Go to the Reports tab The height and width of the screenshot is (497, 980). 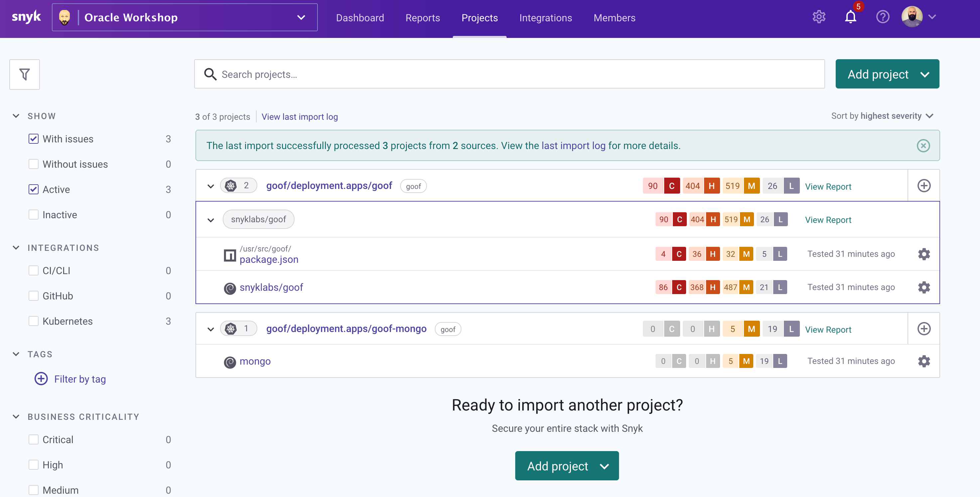pos(422,18)
